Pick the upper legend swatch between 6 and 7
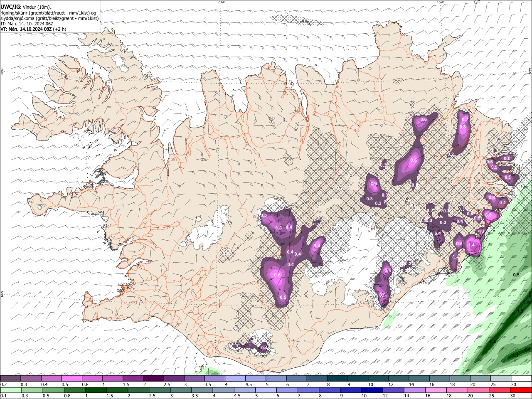This screenshot has height=399, width=532. tap(296, 379)
